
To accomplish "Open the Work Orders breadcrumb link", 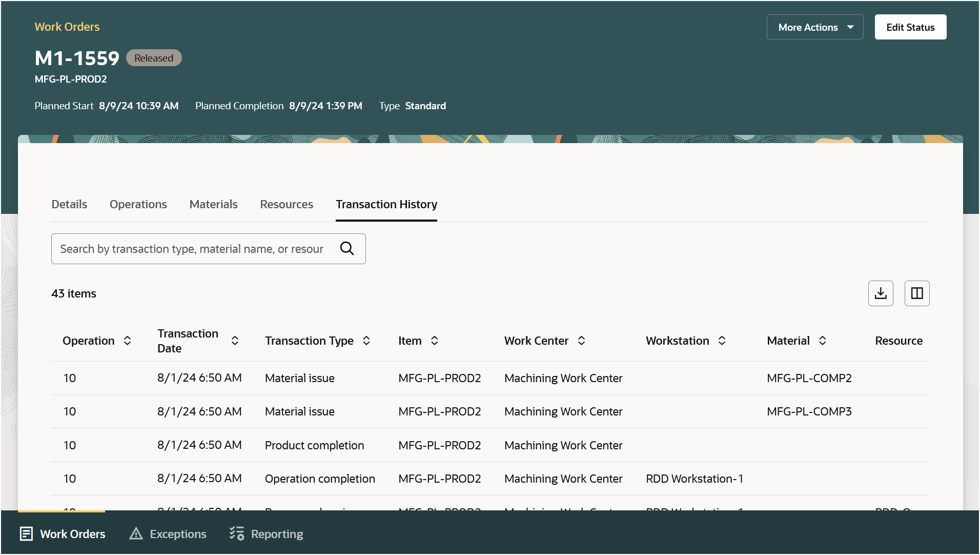I will click(67, 27).
